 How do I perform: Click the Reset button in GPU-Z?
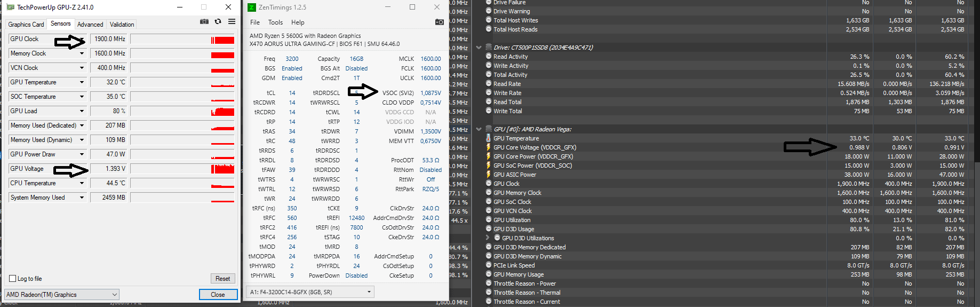coord(223,279)
